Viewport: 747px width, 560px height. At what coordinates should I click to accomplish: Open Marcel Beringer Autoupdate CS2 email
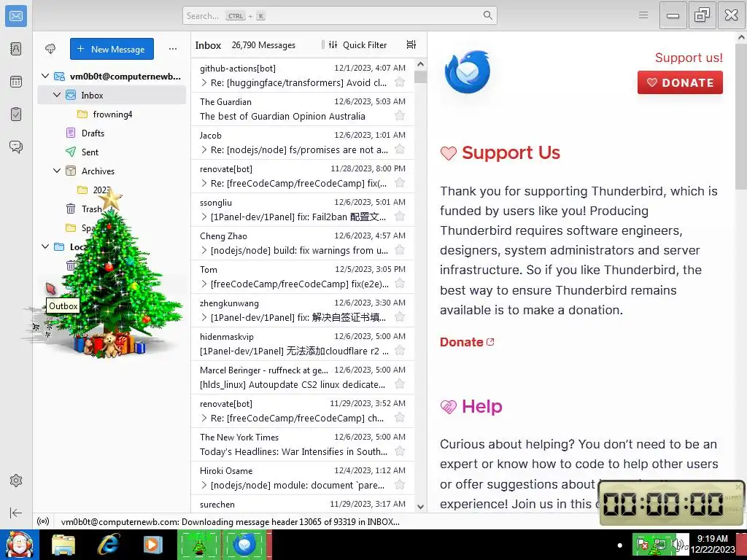(303, 377)
